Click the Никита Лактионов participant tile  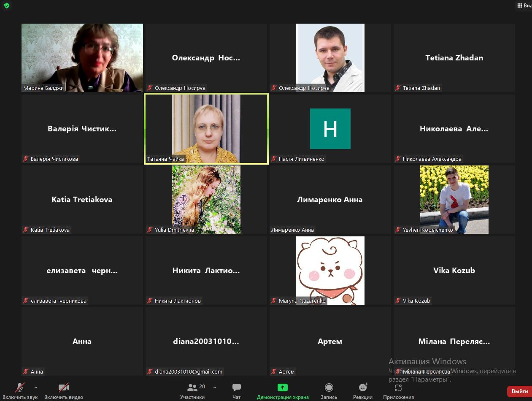pyautogui.click(x=206, y=271)
